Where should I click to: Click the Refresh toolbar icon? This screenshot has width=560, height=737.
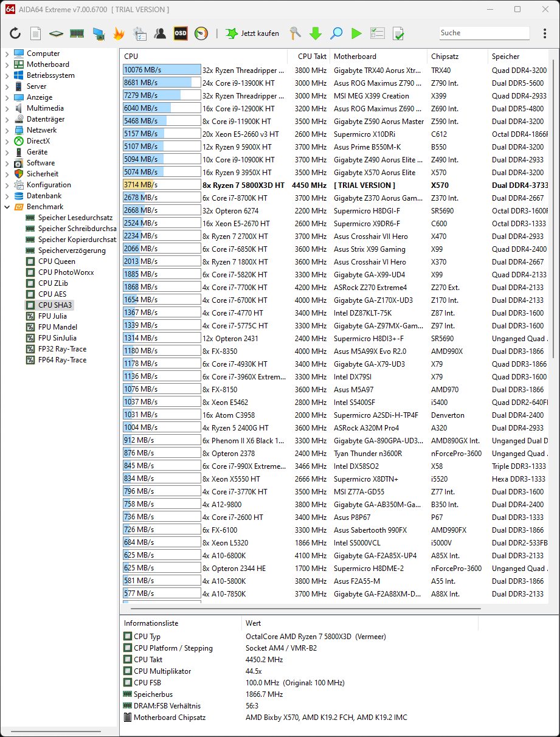coord(15,33)
